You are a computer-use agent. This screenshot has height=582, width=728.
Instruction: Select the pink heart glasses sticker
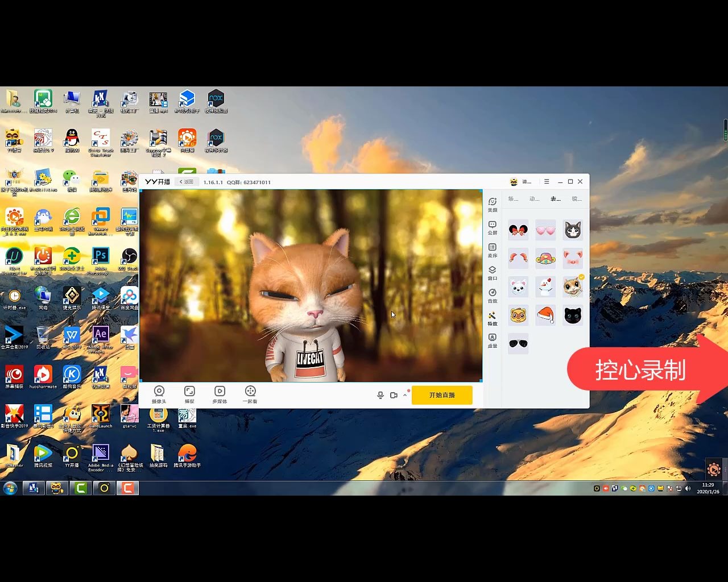[545, 230]
